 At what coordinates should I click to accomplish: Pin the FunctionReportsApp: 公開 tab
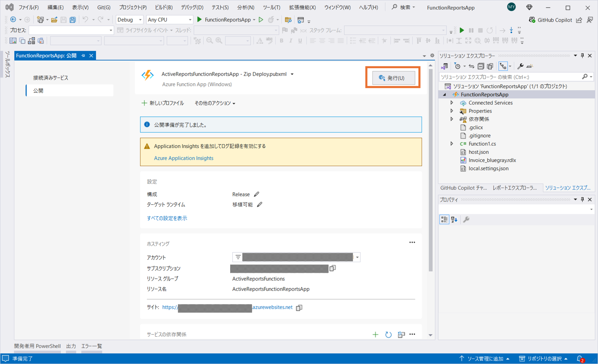[x=83, y=55]
